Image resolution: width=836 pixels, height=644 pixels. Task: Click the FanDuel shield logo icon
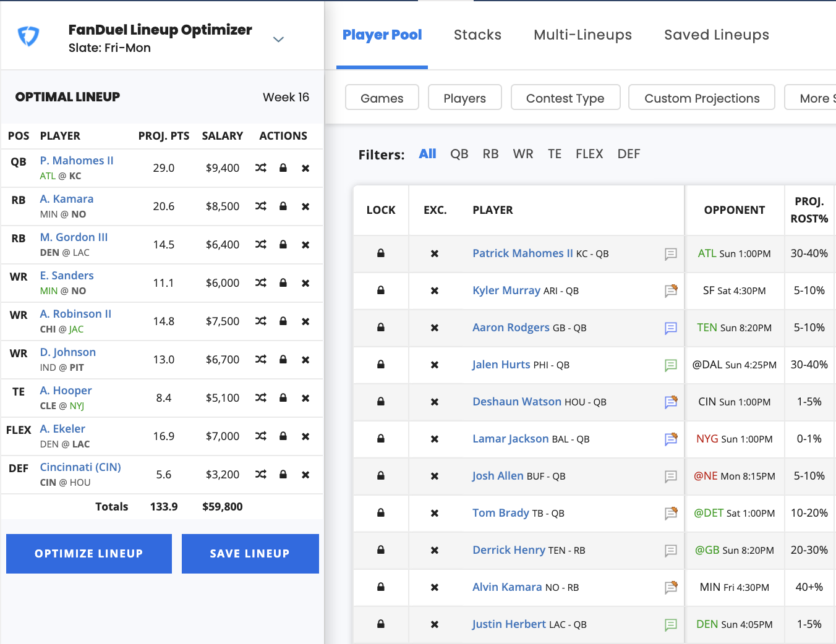(x=28, y=36)
